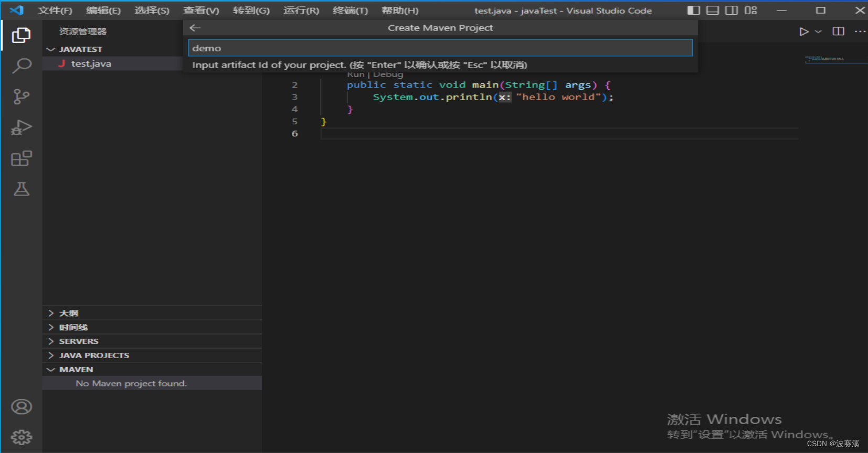This screenshot has width=868, height=453.
Task: Collapse the MAVEN section
Action: (152, 370)
